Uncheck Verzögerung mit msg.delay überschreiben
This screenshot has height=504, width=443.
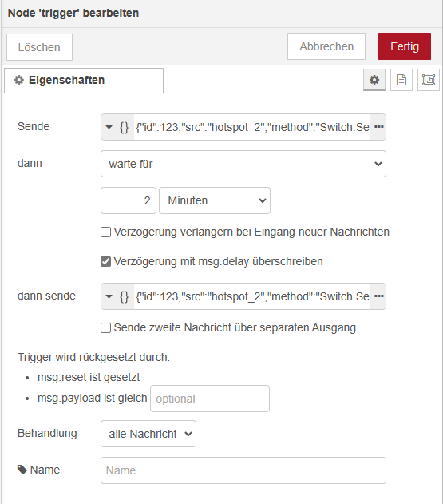(105, 262)
